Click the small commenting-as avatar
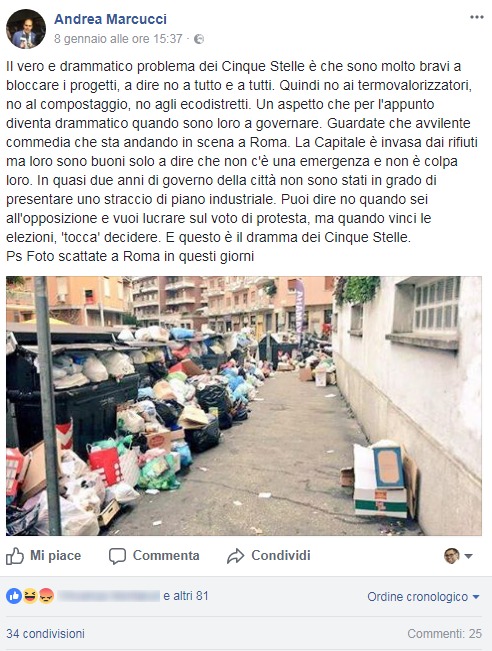The width and height of the screenshot is (492, 651). [x=452, y=556]
